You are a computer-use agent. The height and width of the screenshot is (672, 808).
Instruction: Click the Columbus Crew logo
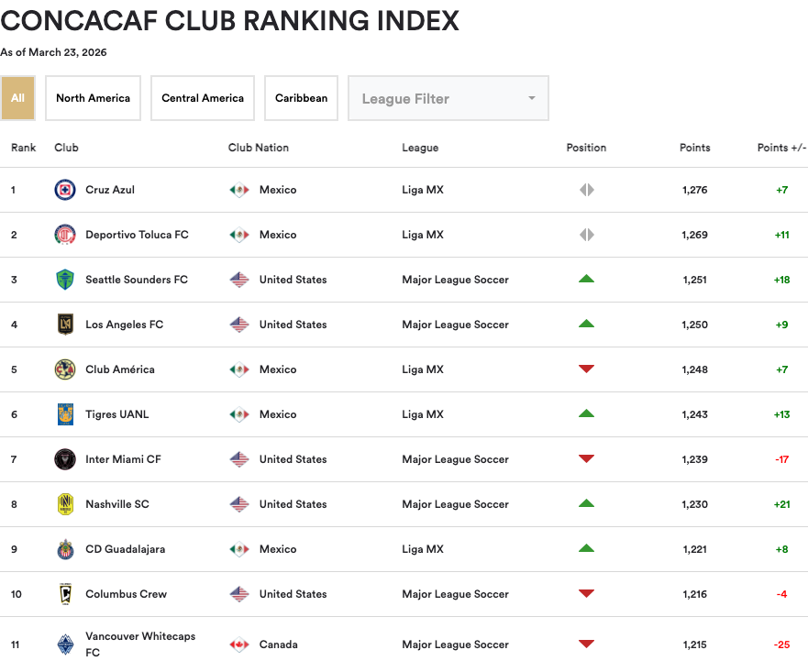coord(64,594)
